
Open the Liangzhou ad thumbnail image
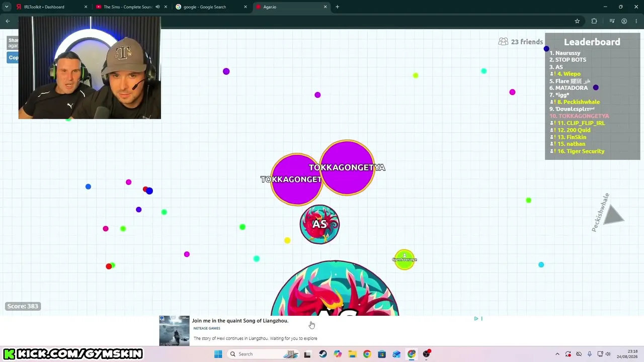coord(174,331)
